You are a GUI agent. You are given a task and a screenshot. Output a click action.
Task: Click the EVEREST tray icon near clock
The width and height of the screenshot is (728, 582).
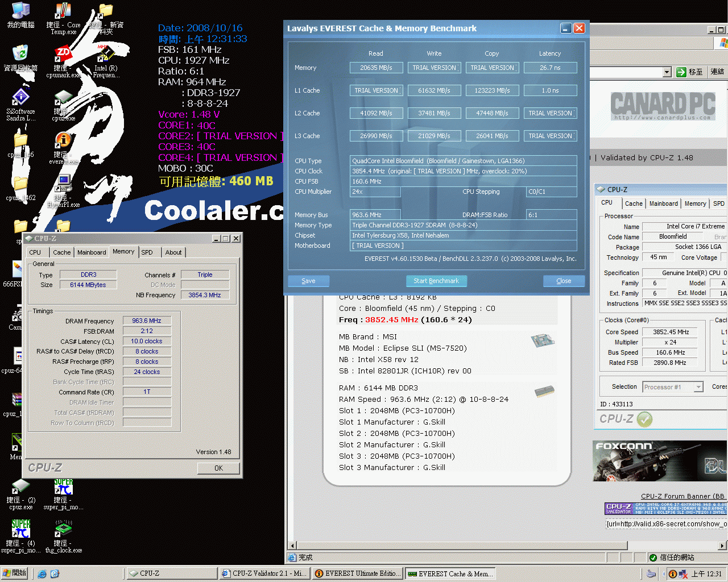pos(672,574)
